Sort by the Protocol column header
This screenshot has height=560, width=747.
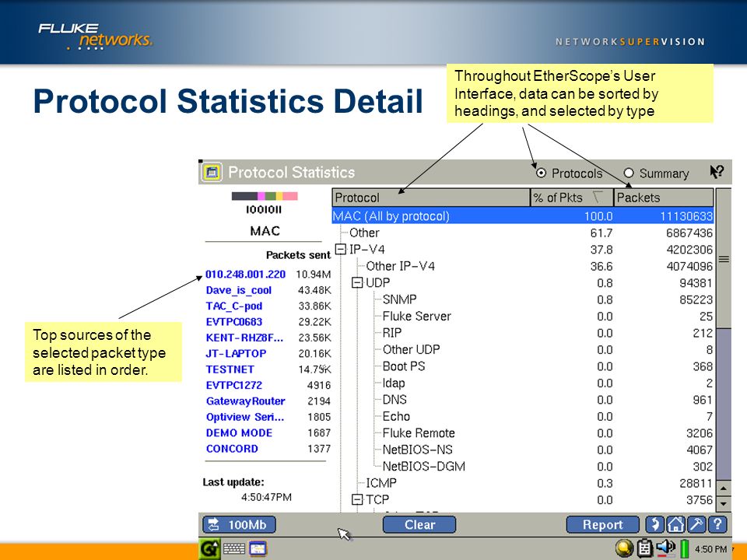click(x=431, y=198)
